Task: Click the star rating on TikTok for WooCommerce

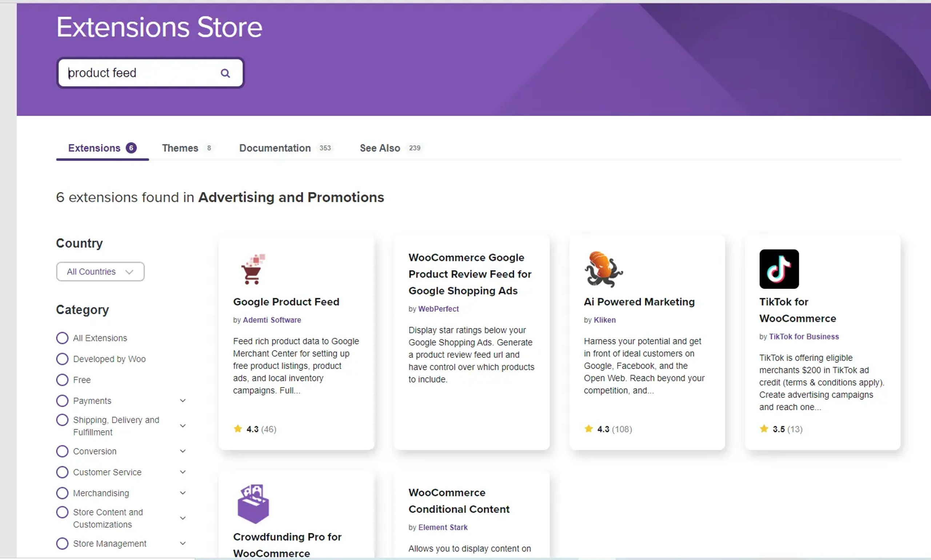Action: [x=764, y=429]
